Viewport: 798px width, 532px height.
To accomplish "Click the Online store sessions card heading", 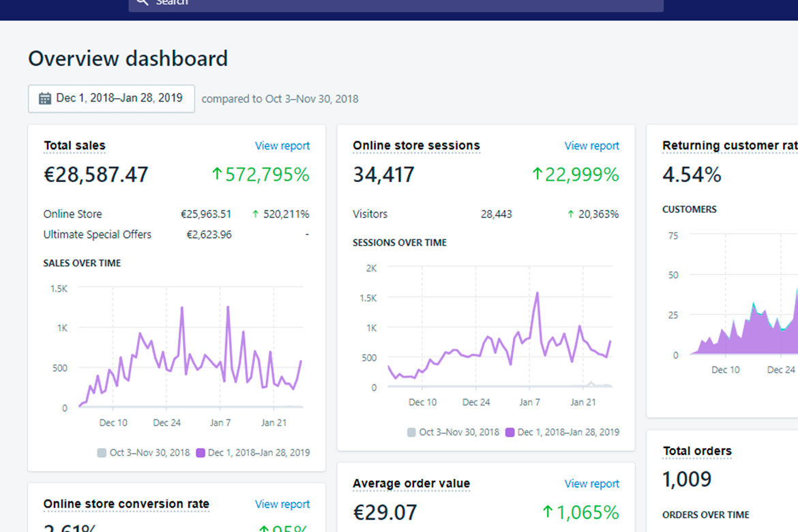I will click(416, 145).
